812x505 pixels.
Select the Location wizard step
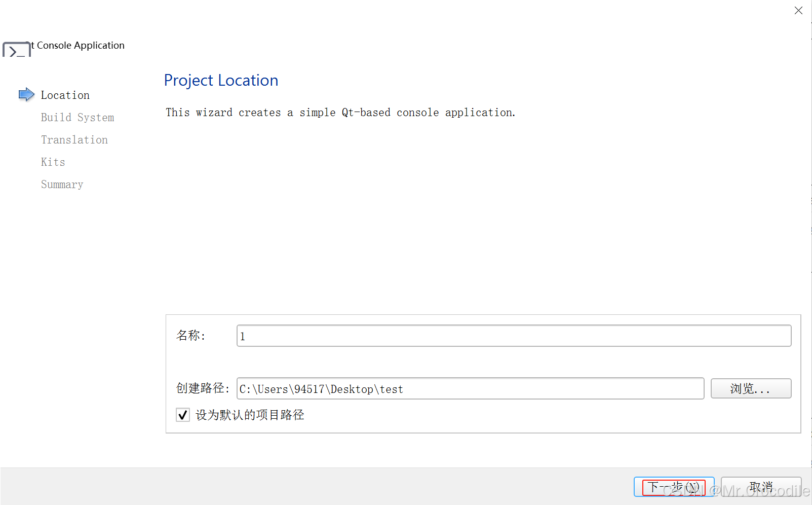65,95
